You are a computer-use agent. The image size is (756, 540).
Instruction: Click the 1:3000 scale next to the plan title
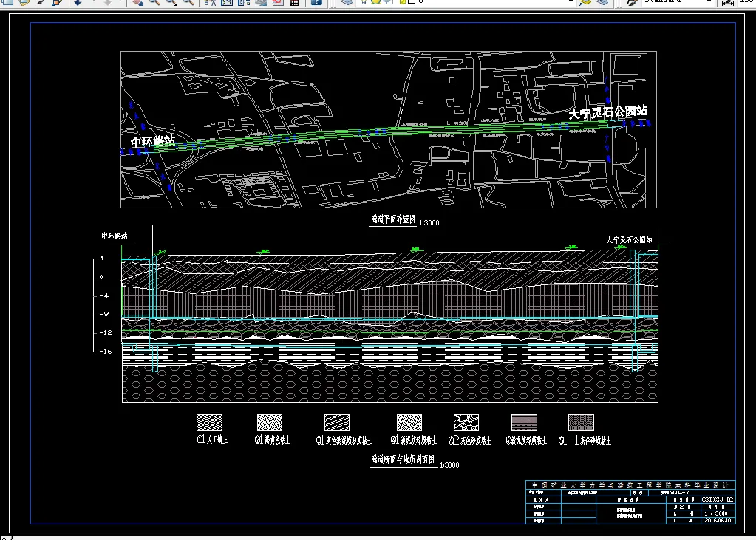pyautogui.click(x=429, y=223)
